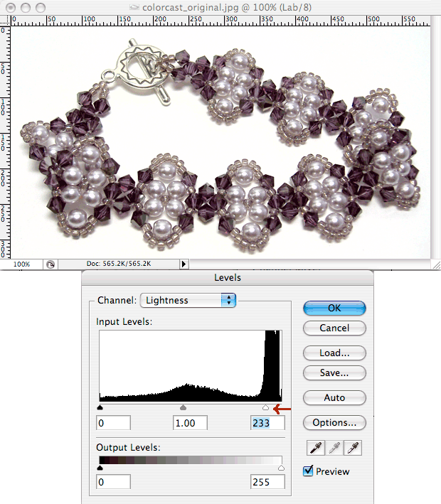441x504 pixels.
Task: Click the output highlight field showing 255
Action: click(x=267, y=482)
